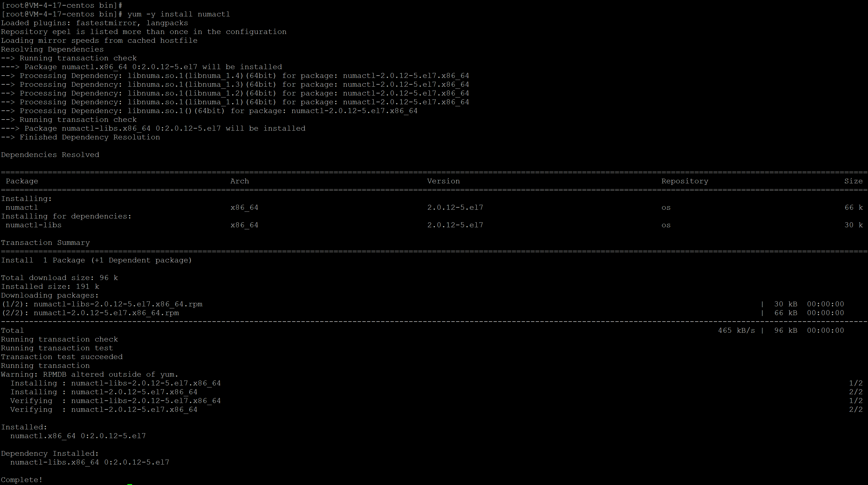
Task: Click the green terminal cursor block
Action: (x=130, y=484)
